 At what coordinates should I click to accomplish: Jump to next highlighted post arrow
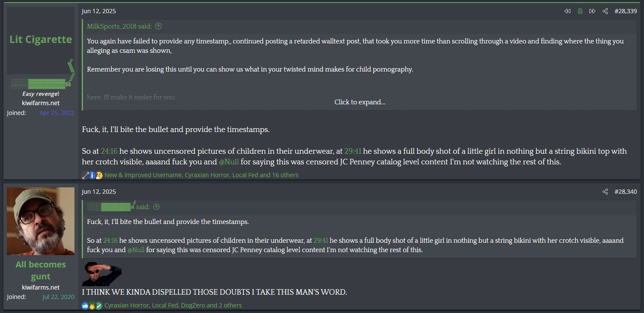click(x=592, y=11)
